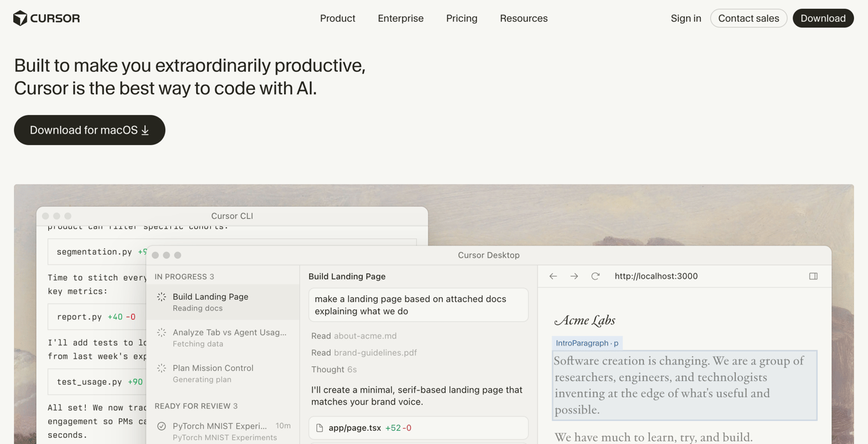Screen dimensions: 868x444
Task: Open the Product menu item
Action: 337,18
